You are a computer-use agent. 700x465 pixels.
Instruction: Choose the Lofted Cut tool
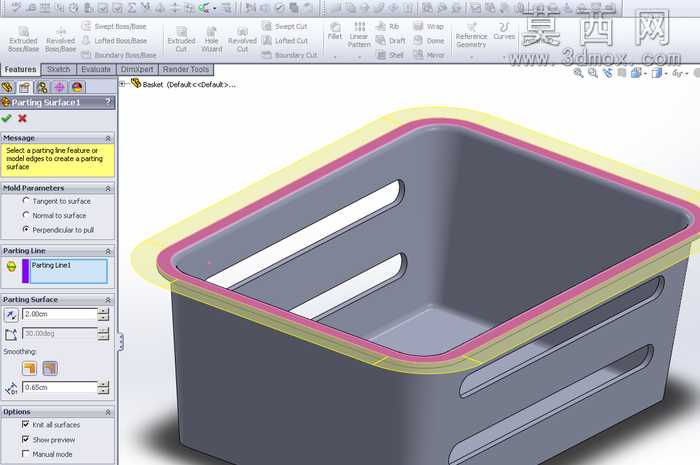coord(285,41)
